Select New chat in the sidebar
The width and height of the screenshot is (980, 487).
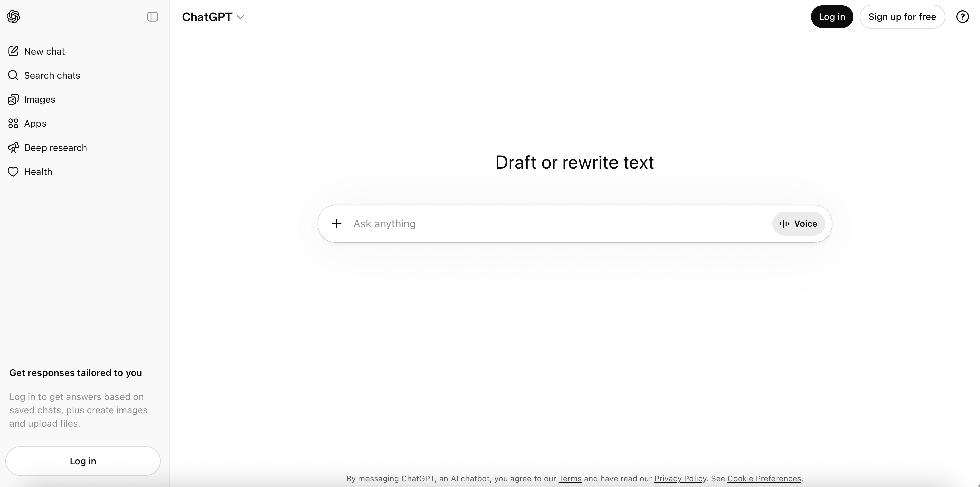pos(44,51)
